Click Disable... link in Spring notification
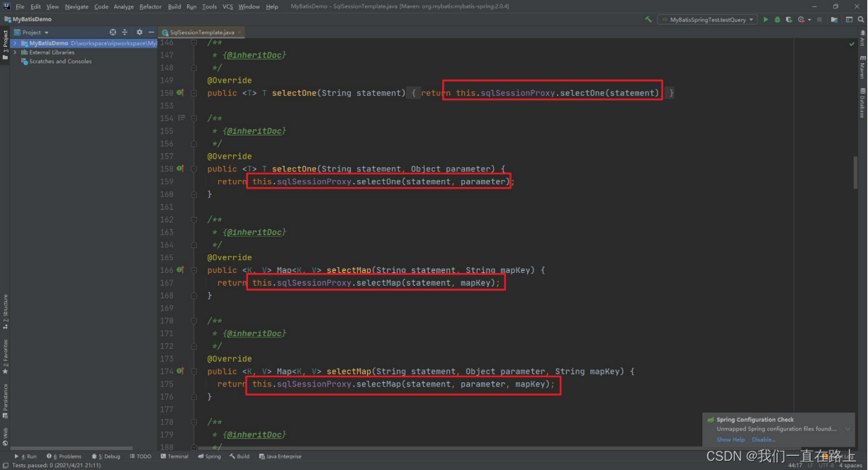 pos(763,440)
